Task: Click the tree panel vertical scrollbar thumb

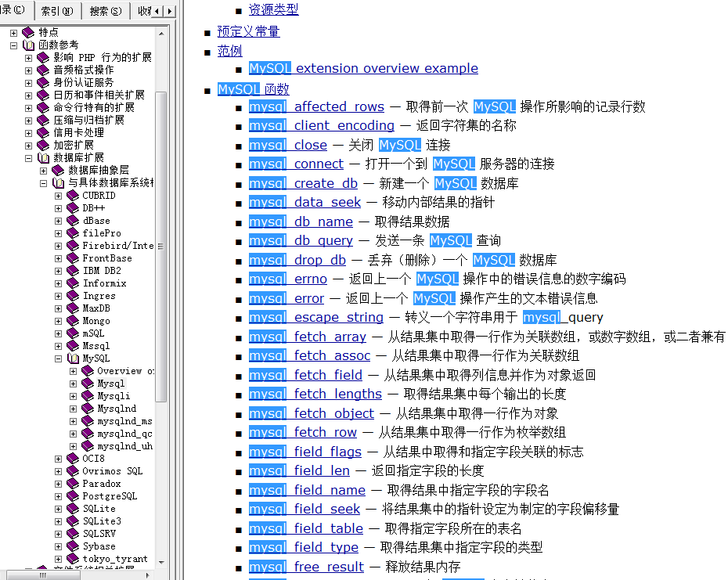Action: coord(161,247)
